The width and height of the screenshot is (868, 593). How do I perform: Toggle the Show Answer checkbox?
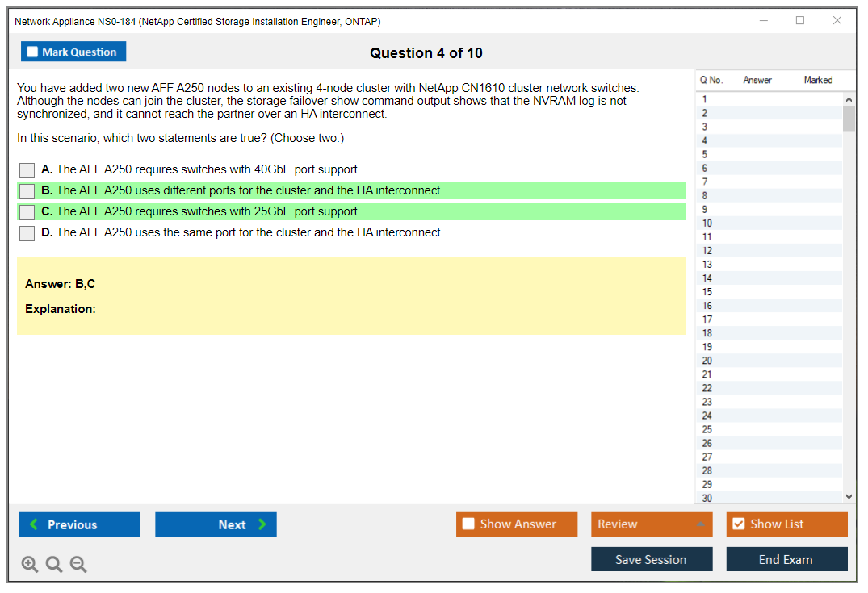pyautogui.click(x=469, y=524)
